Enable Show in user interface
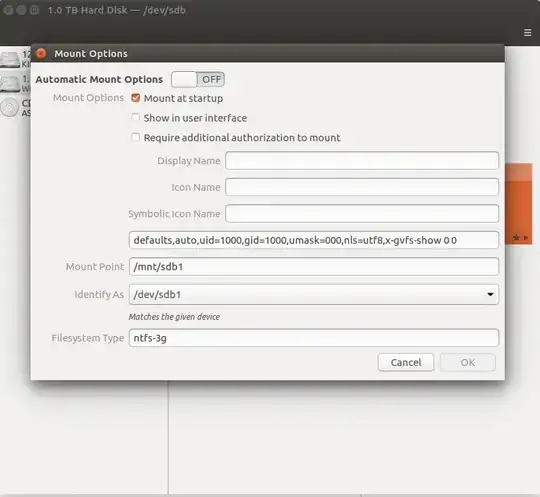 136,118
